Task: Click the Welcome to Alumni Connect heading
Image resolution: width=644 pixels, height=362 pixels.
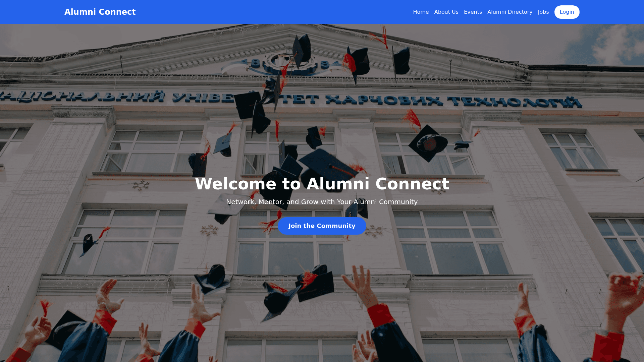Action: point(322,184)
